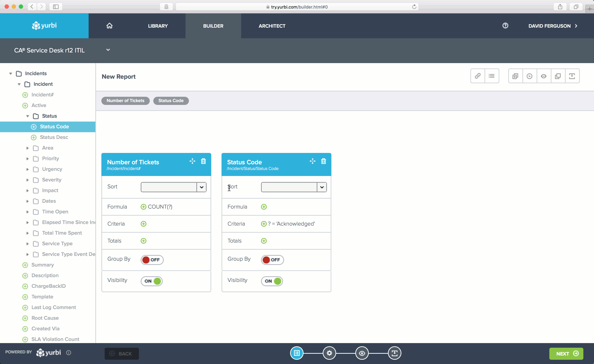Click move handle on Status Code card

pos(312,161)
